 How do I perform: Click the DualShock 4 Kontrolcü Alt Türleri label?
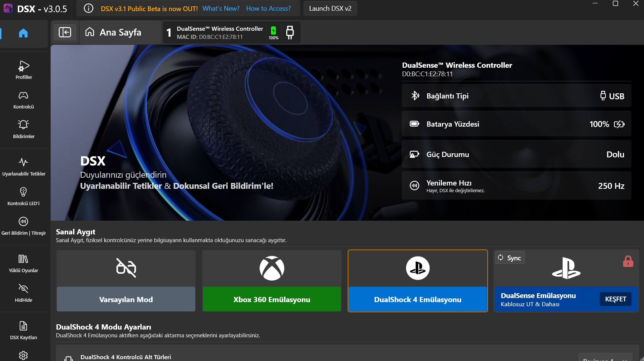pyautogui.click(x=126, y=357)
